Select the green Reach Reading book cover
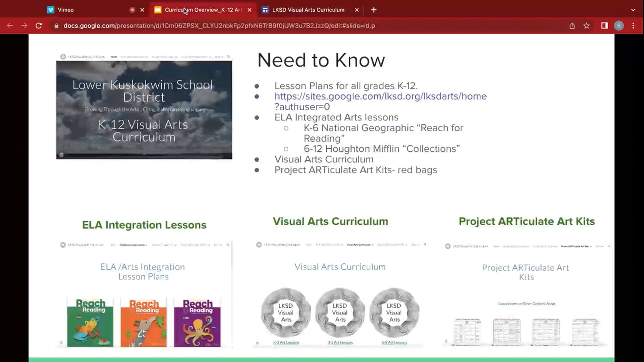The height and width of the screenshot is (362, 644). point(90,322)
